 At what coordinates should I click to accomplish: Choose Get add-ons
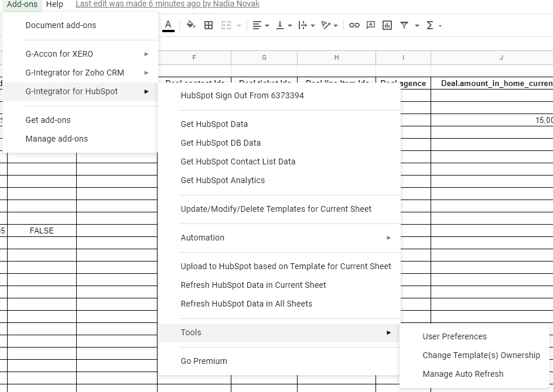tap(80, 120)
